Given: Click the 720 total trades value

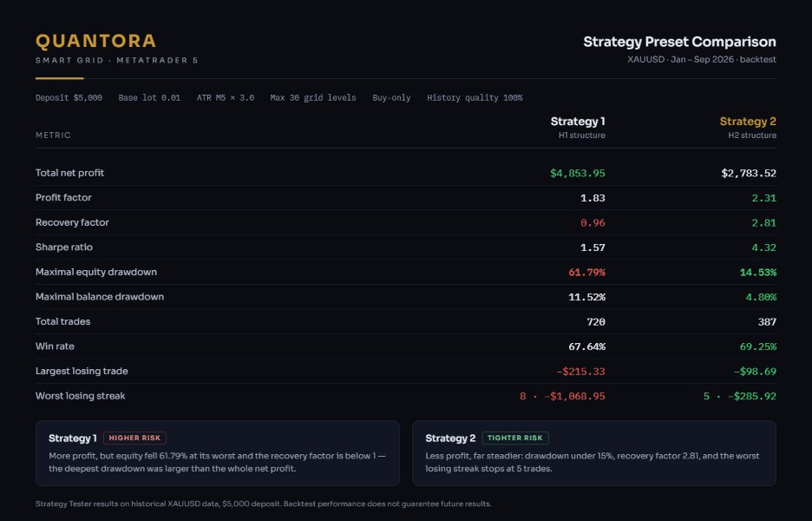Looking at the screenshot, I should tap(595, 322).
